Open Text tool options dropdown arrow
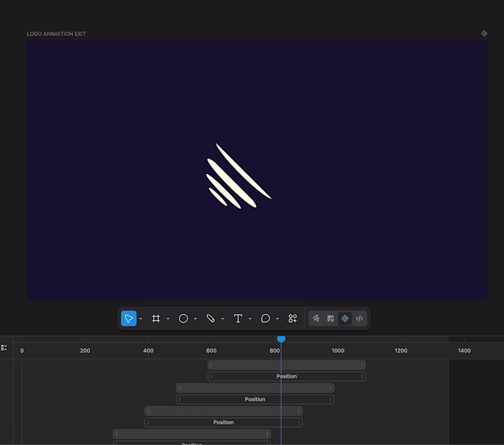The image size is (504, 445). [x=250, y=319]
